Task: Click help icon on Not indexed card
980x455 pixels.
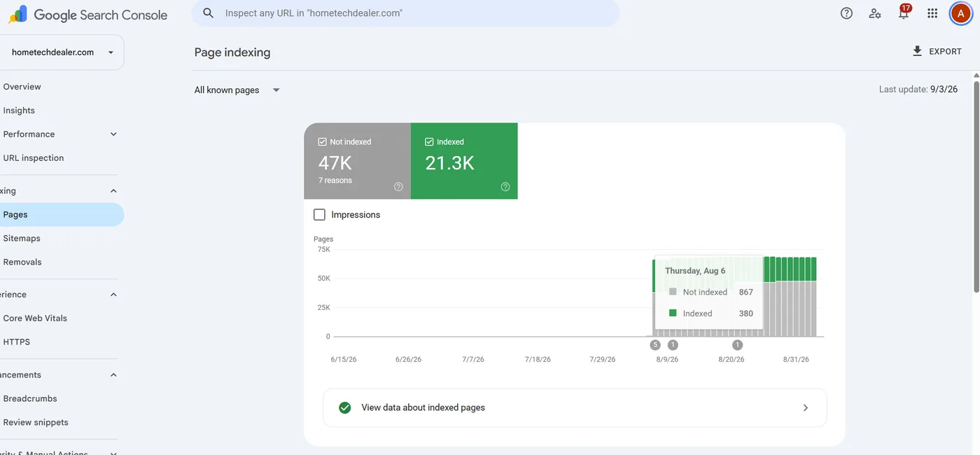Action: coord(398,187)
